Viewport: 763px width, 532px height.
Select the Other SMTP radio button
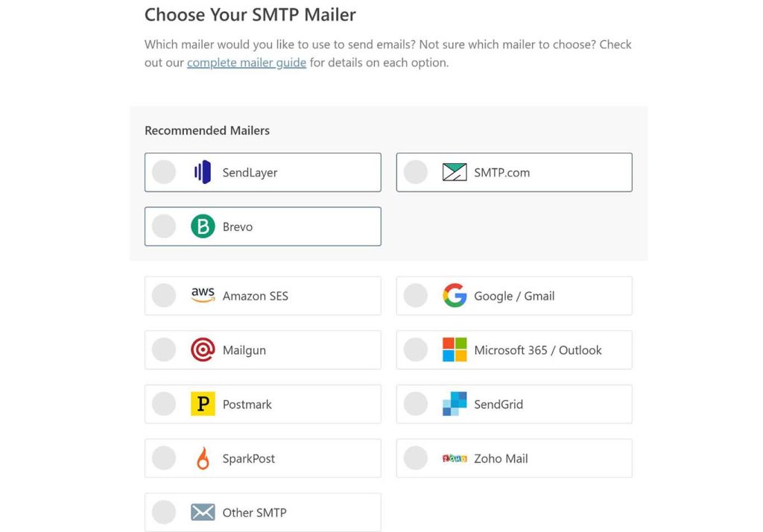164,512
